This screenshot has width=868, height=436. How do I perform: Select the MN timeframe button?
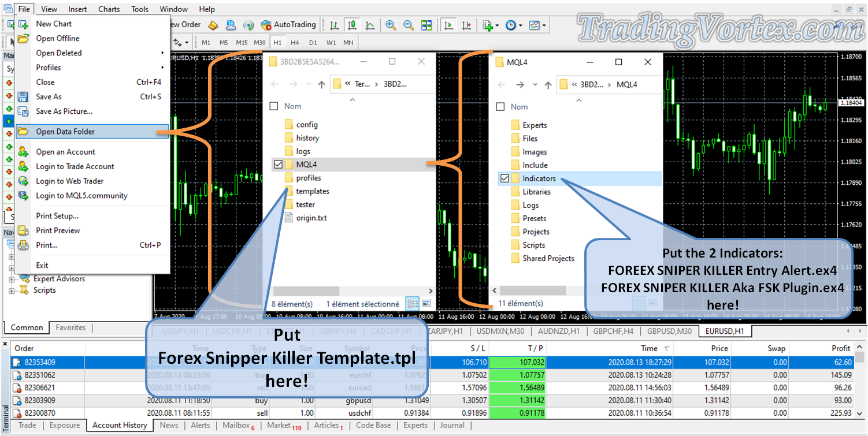[348, 43]
